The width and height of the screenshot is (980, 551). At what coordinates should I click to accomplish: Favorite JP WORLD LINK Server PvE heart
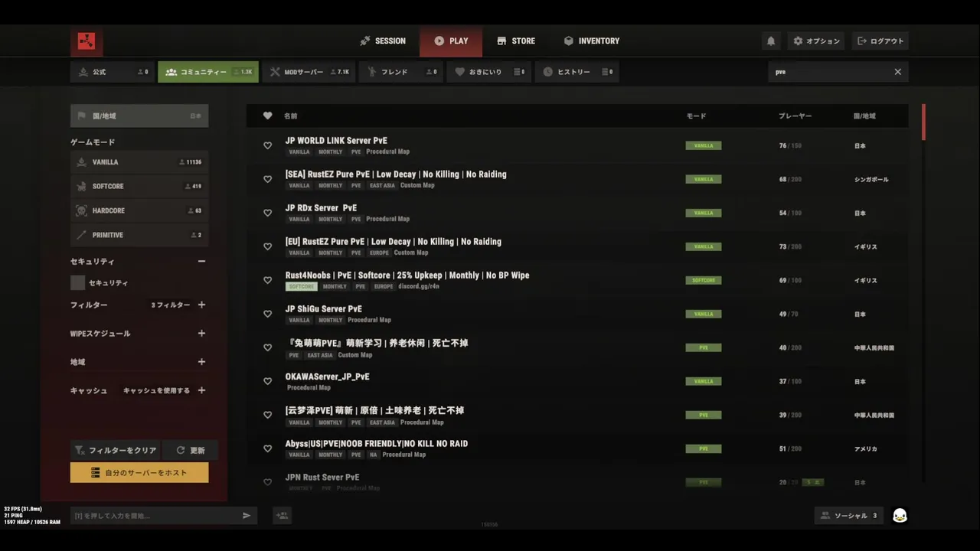coord(267,145)
